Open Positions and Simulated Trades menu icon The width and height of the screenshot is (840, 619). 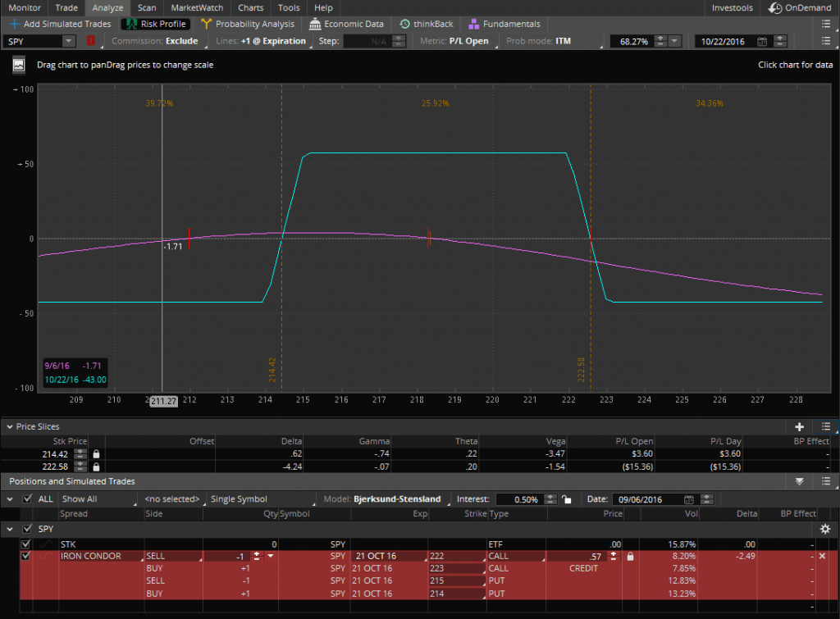click(826, 481)
